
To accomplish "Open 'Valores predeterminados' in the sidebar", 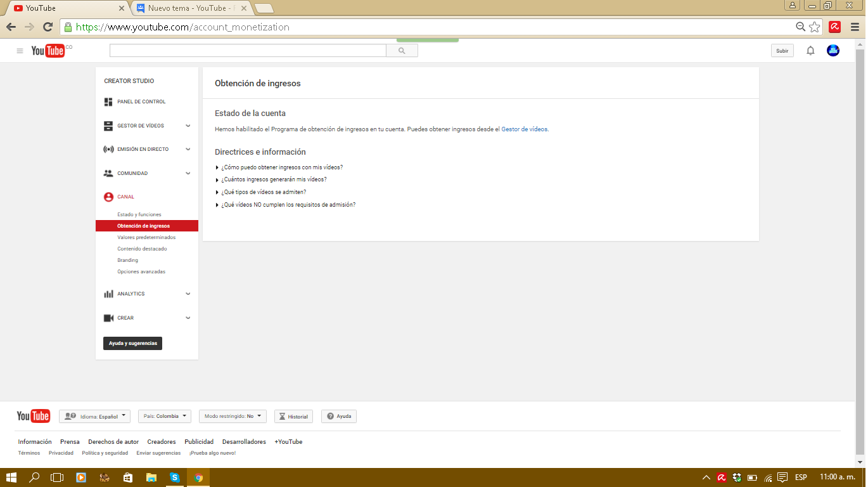I will point(146,238).
